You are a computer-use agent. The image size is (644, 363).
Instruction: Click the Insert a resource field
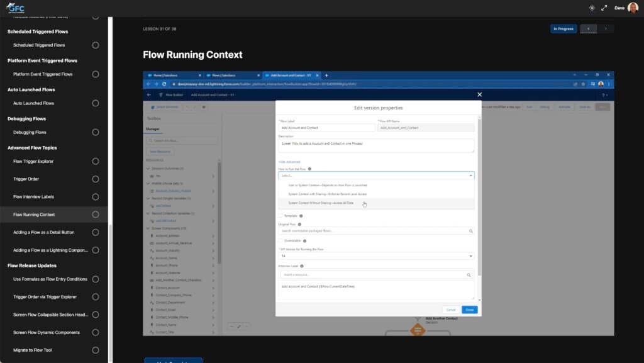[x=376, y=275]
